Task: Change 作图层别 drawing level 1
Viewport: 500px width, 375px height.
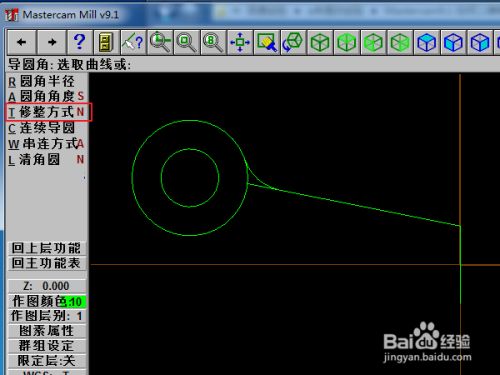Action: (46, 316)
